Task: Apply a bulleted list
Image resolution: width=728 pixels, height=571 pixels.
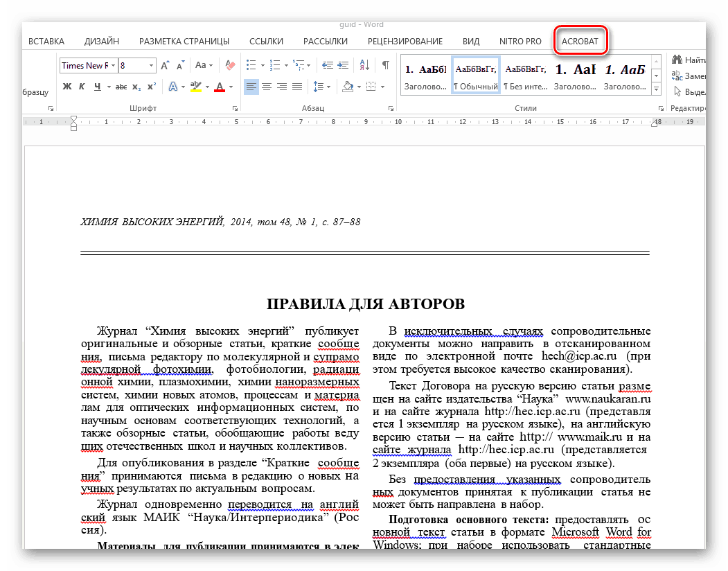Action: click(251, 65)
